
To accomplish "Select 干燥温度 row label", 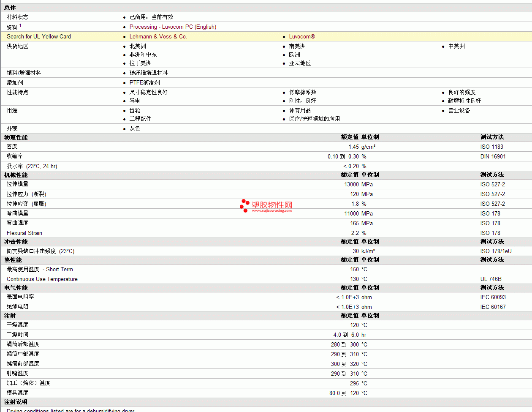I will [x=18, y=325].
